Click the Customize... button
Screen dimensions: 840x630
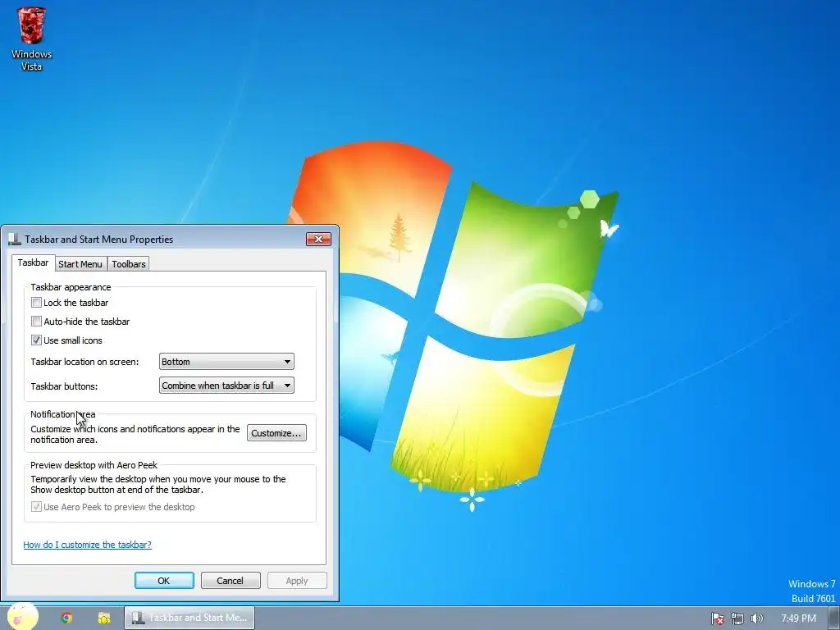[276, 433]
